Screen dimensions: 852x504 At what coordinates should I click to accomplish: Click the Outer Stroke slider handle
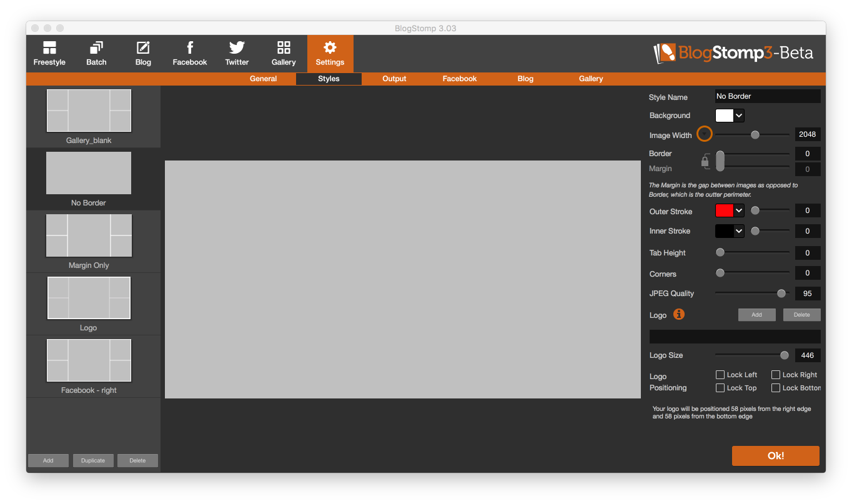[755, 210]
